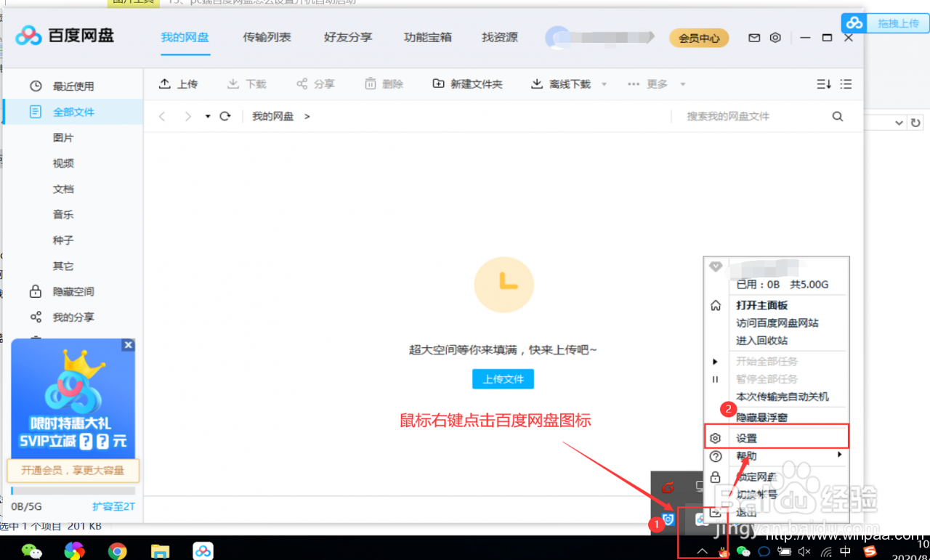Click 离线下载 offline download button
The image size is (930, 560).
point(561,84)
